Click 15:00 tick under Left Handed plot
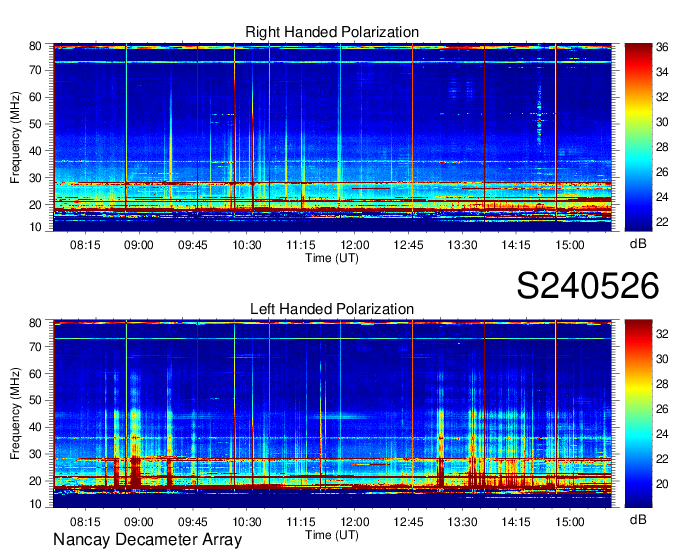Viewport: 680px width, 552px height. pos(570,522)
